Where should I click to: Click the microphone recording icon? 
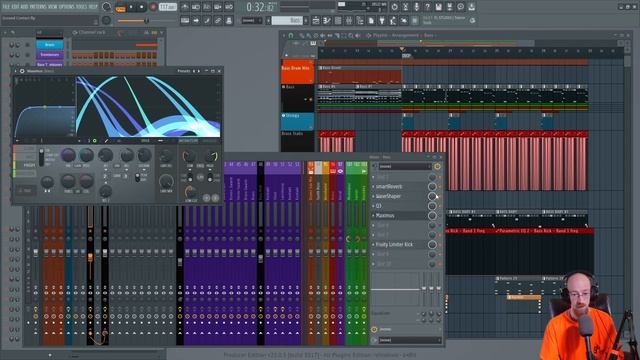pos(416,7)
